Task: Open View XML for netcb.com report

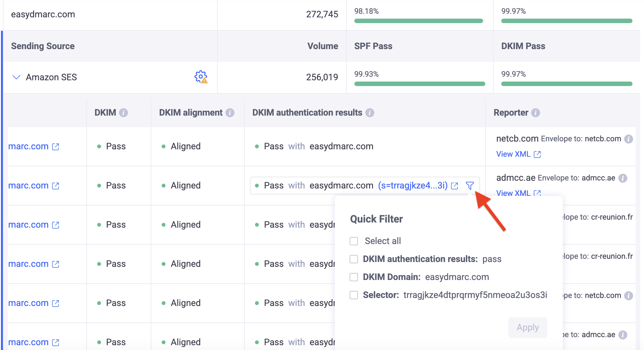Action: tap(513, 154)
